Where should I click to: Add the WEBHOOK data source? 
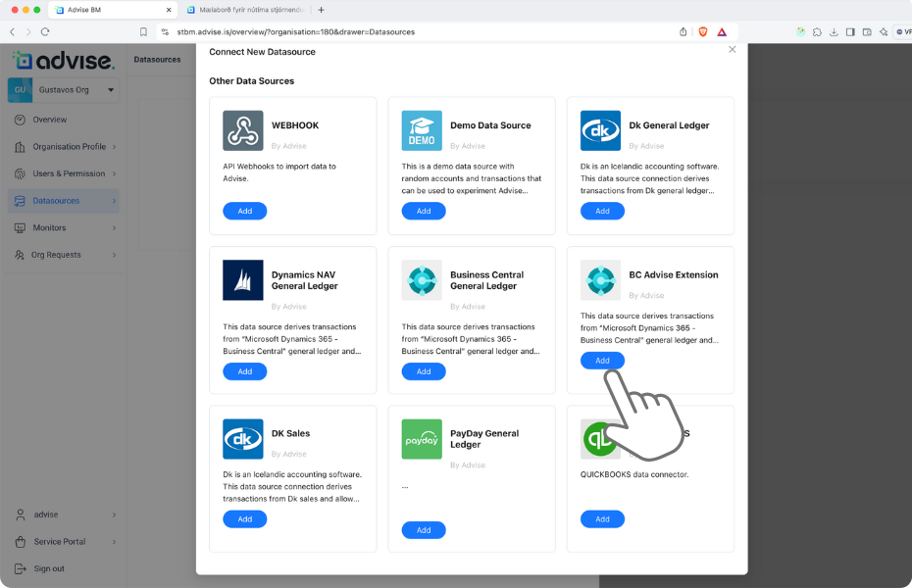244,211
